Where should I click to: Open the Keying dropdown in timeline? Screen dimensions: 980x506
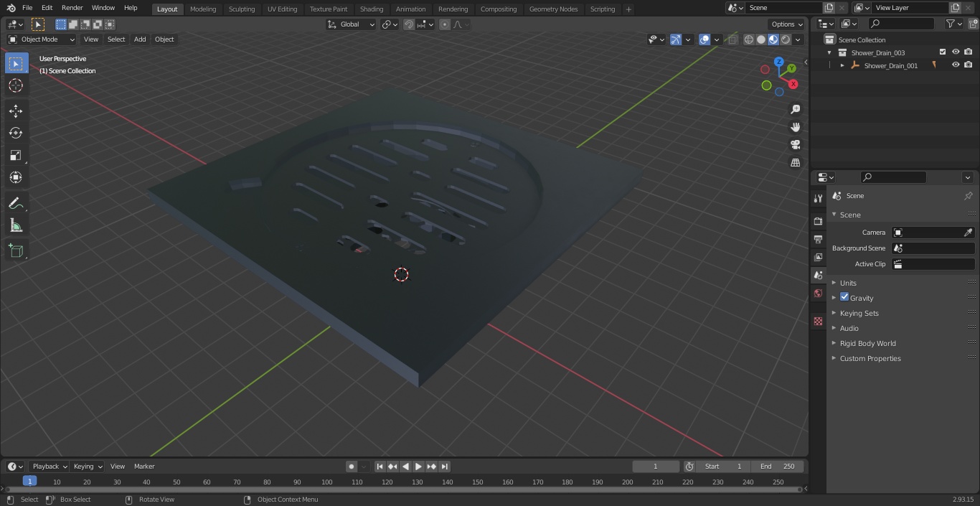88,467
